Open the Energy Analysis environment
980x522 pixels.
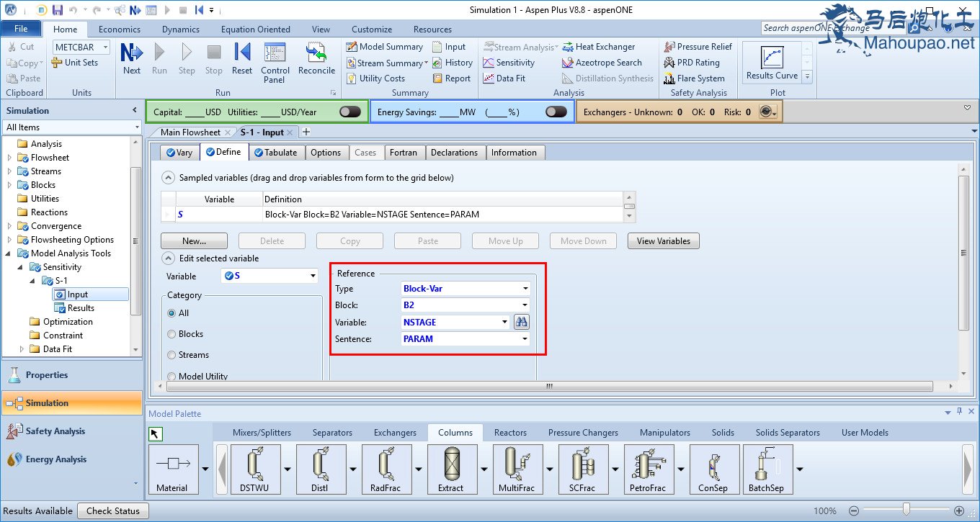[x=71, y=459]
